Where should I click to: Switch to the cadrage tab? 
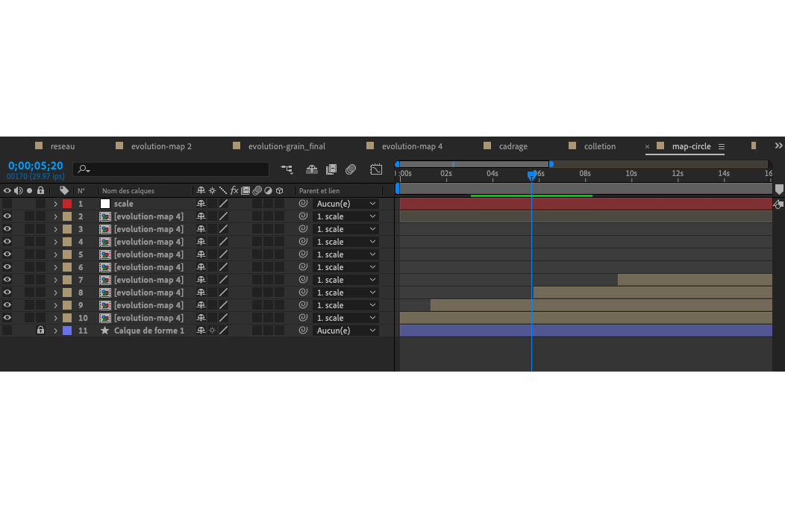[x=513, y=146]
